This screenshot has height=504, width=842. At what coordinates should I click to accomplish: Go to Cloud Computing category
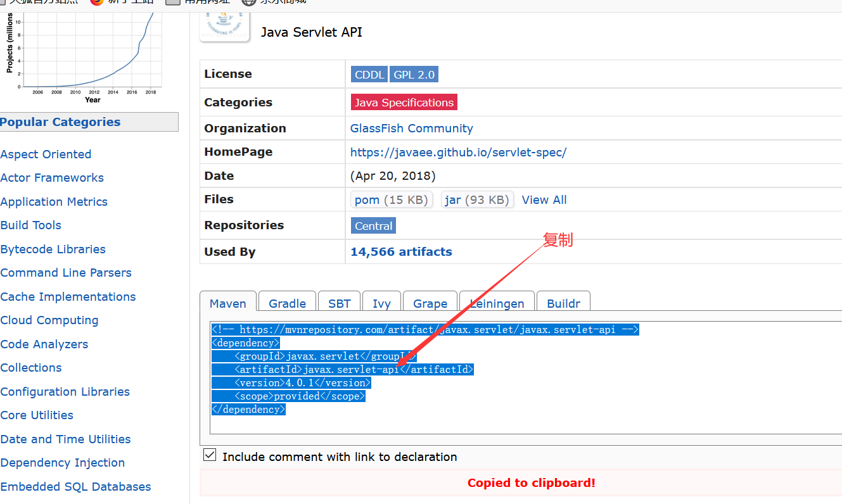[x=49, y=320]
